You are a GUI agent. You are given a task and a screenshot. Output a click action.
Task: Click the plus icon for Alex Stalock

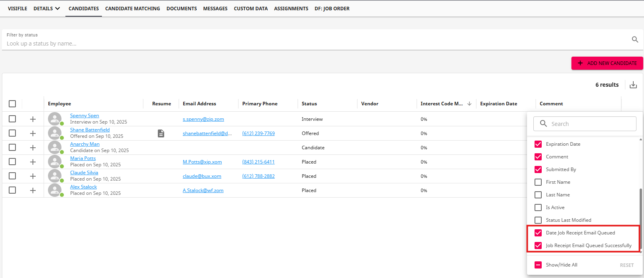pos(33,190)
